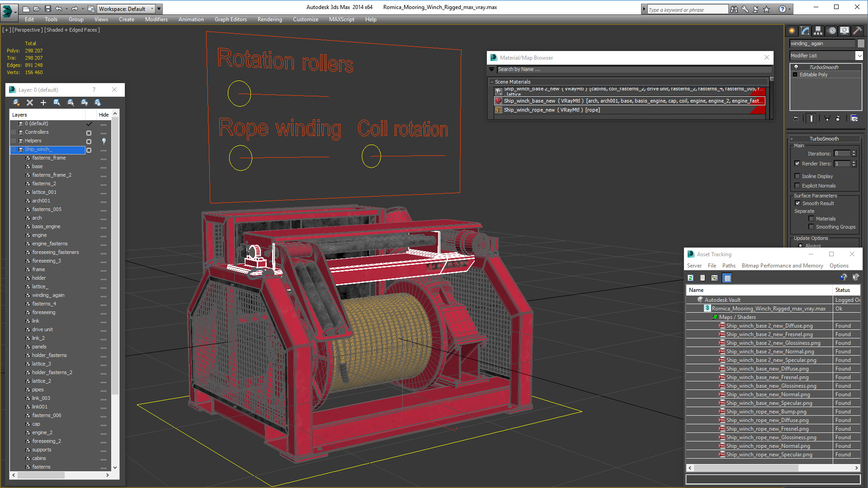The height and width of the screenshot is (488, 868).
Task: Open the Motion command panel tab
Action: (x=831, y=31)
